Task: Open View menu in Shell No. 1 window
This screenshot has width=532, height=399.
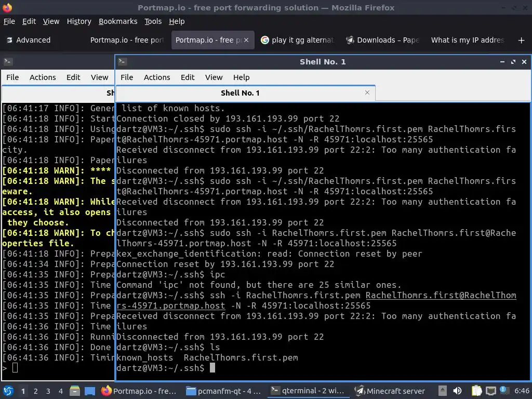Action: pyautogui.click(x=214, y=77)
